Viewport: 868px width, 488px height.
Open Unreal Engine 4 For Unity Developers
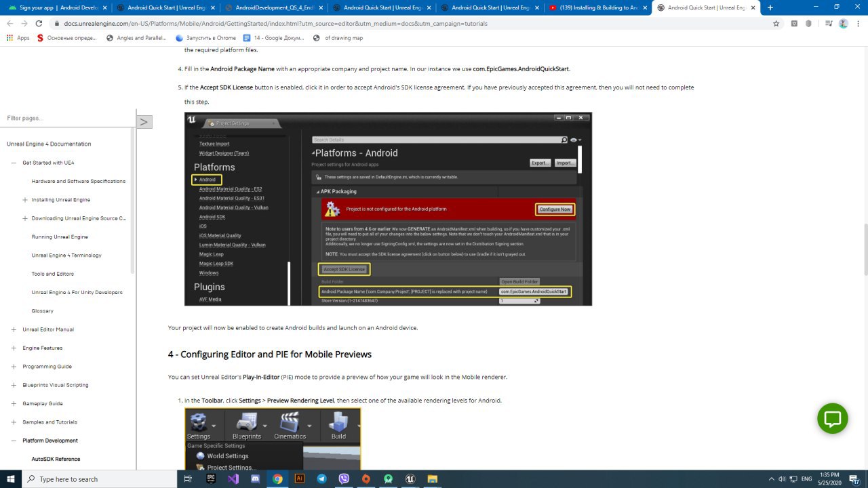click(77, 292)
